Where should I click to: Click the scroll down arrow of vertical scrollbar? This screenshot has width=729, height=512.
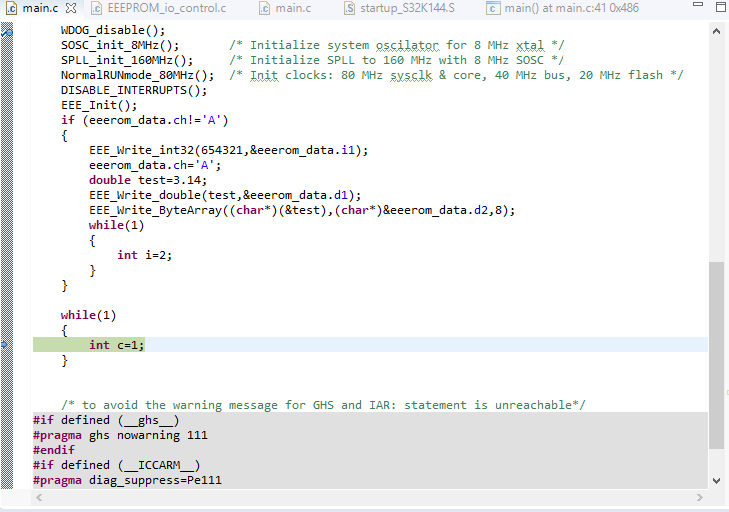point(716,480)
